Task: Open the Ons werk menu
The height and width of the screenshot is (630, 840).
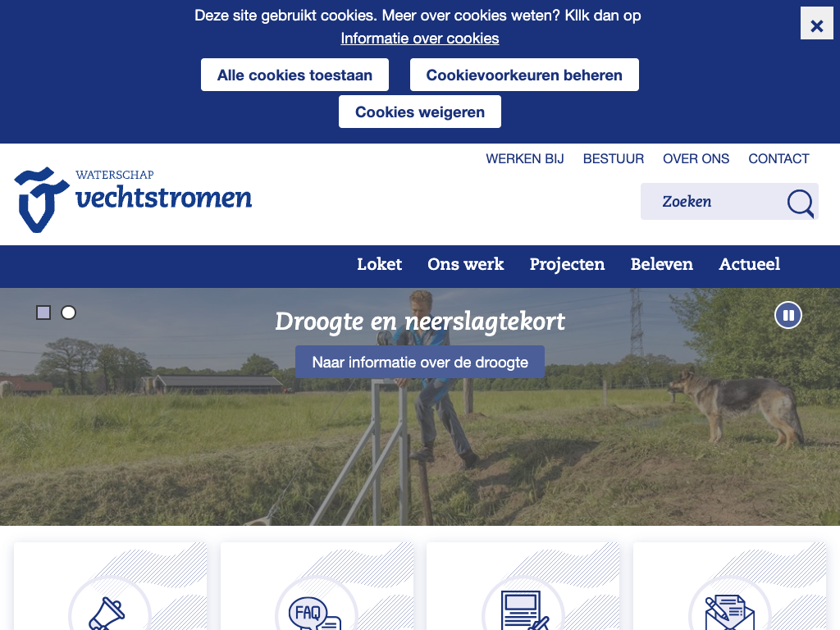Action: [x=466, y=264]
